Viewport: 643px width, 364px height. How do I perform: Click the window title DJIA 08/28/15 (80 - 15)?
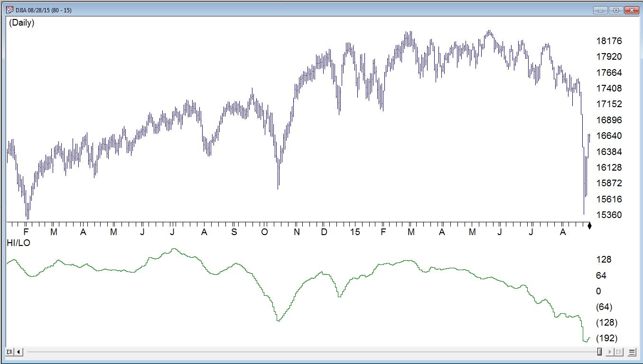(x=44, y=10)
